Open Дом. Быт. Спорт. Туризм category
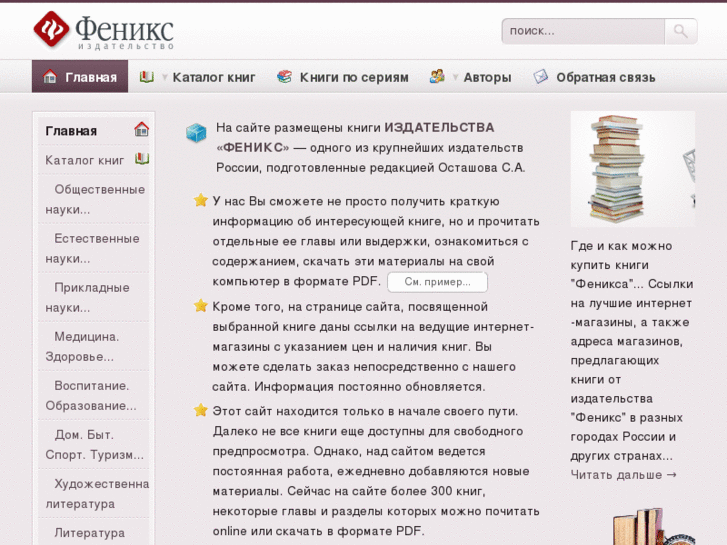The width and height of the screenshot is (727, 545). pos(94,445)
